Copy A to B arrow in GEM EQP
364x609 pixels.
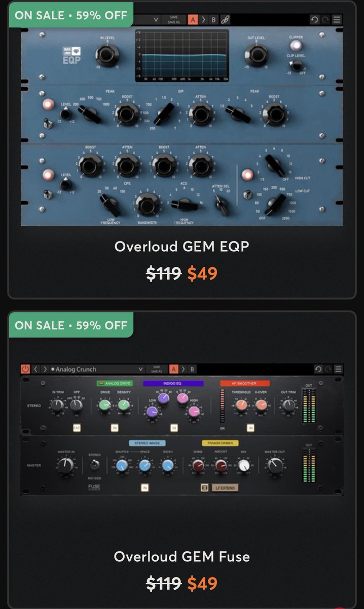(x=204, y=20)
